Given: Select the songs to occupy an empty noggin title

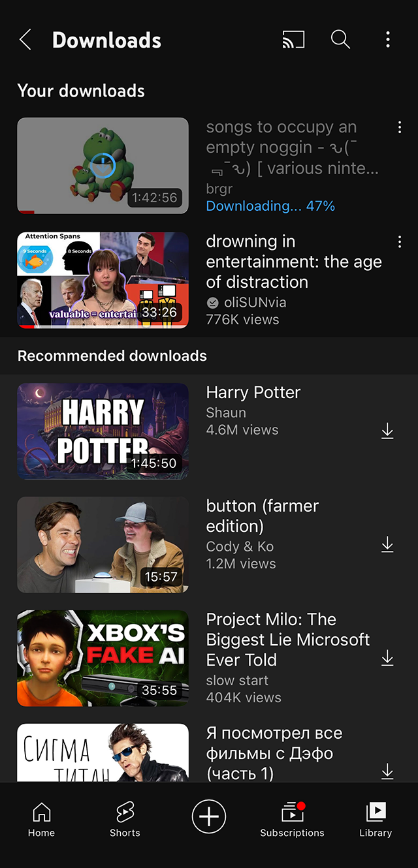Looking at the screenshot, I should point(292,148).
